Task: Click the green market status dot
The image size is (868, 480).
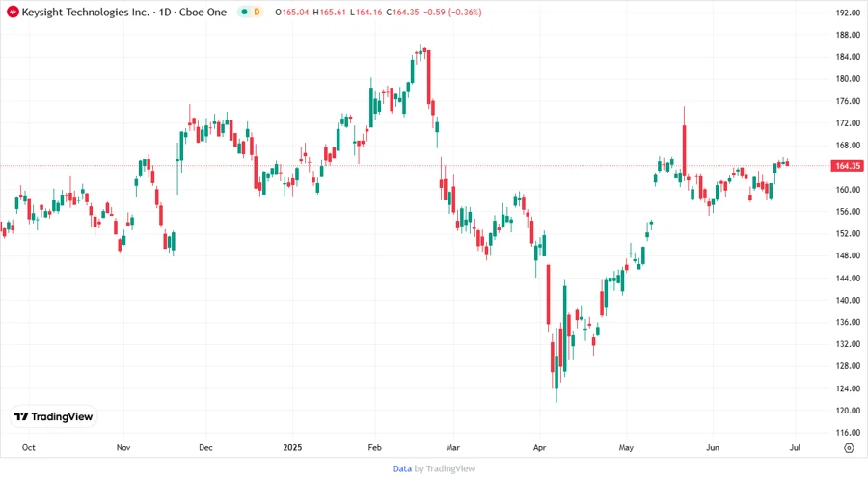Action: coord(244,12)
